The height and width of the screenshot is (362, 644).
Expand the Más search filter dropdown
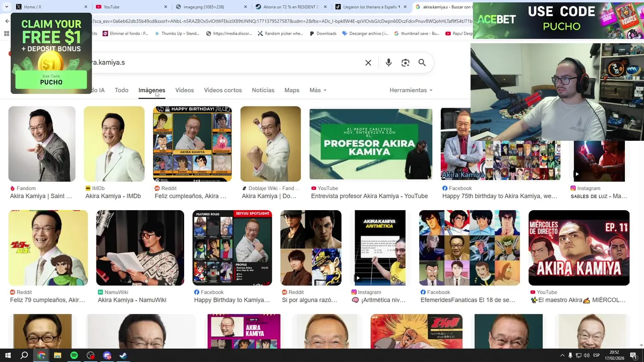(x=318, y=90)
